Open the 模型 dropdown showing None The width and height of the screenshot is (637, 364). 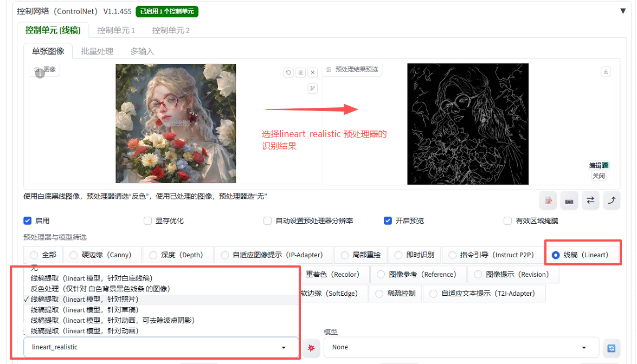point(461,347)
